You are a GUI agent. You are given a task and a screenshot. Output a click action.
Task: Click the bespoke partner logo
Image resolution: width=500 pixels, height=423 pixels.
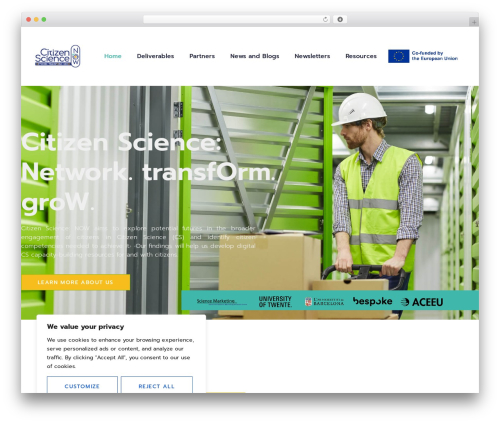tap(372, 301)
